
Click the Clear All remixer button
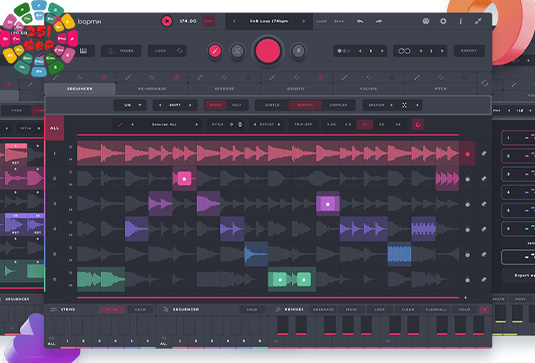click(436, 309)
